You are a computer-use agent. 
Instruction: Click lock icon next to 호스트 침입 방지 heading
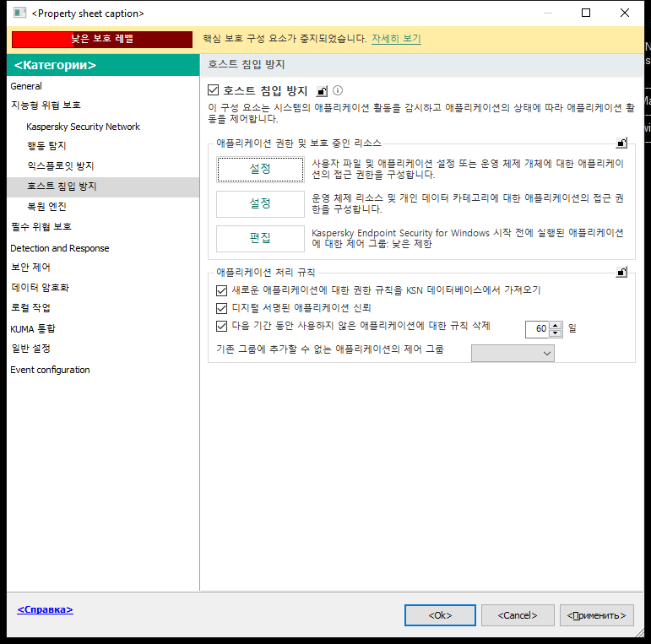(x=322, y=91)
